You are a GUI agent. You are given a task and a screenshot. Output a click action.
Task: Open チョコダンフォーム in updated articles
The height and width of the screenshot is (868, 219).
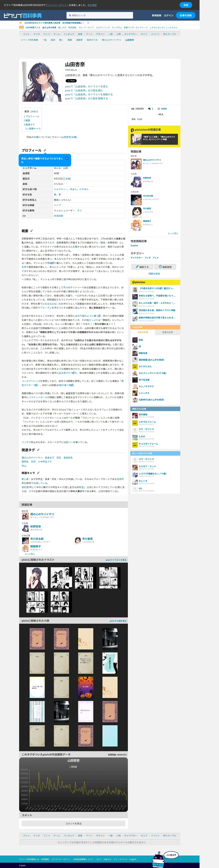pos(148,444)
